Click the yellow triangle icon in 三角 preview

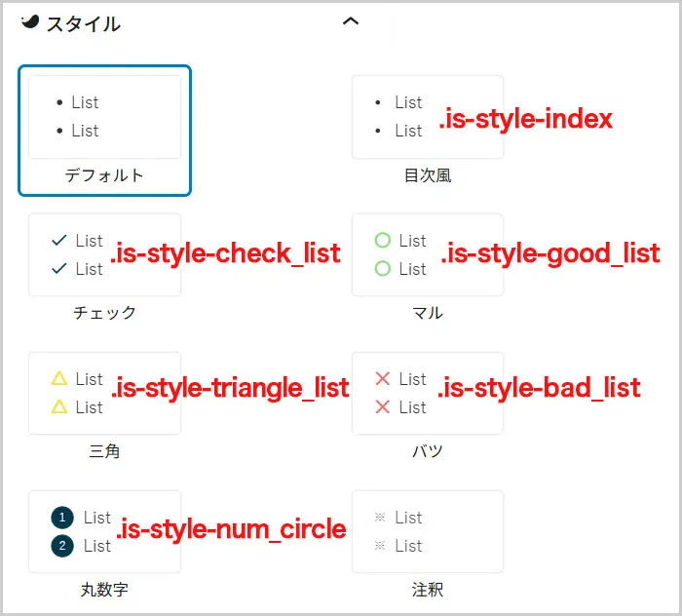coord(58,378)
